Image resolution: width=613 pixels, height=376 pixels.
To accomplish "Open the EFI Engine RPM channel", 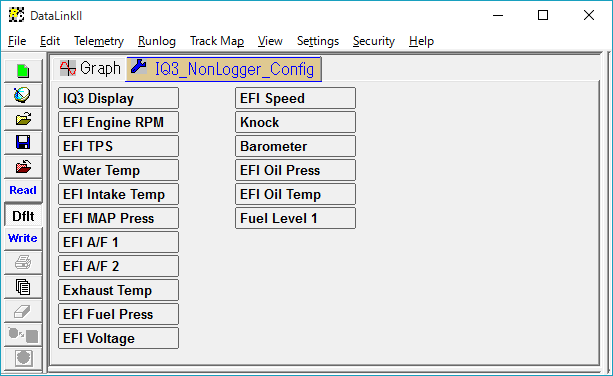I will point(118,122).
